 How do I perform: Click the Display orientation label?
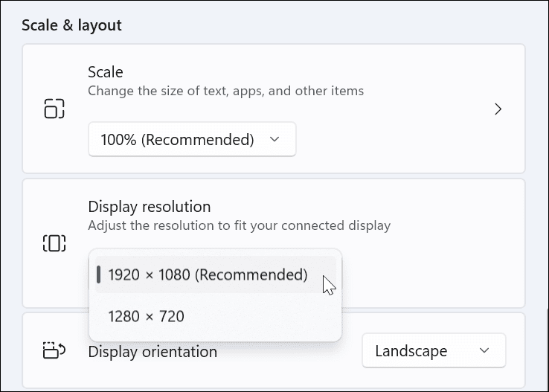click(x=152, y=352)
